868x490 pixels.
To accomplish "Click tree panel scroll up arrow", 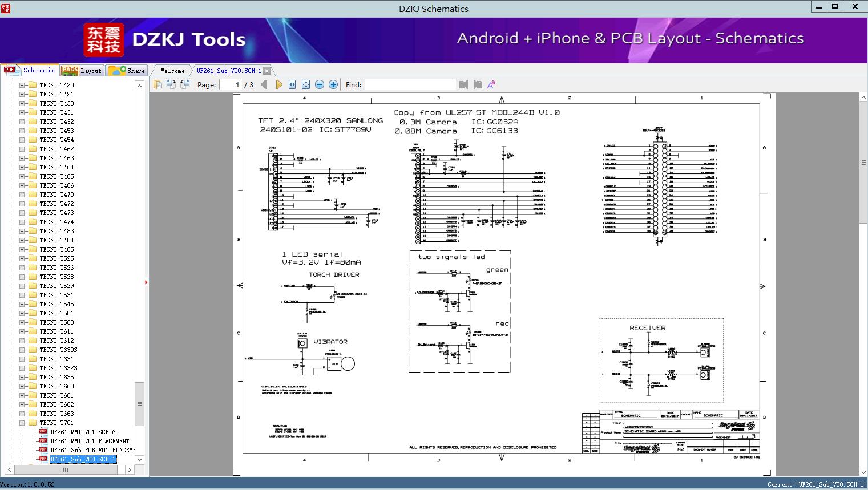I will click(x=139, y=86).
